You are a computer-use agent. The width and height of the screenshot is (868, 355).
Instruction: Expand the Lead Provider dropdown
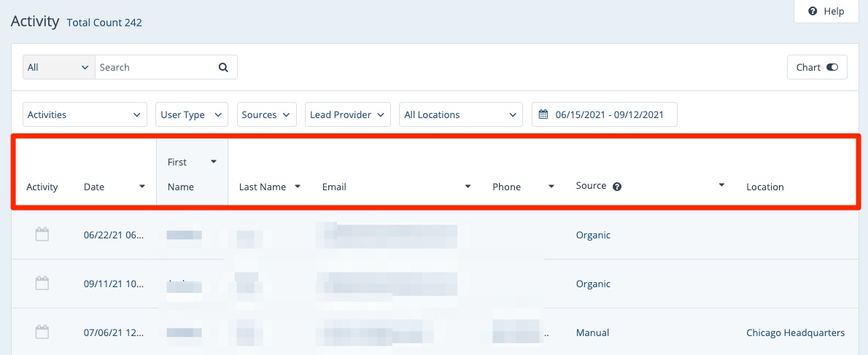(347, 114)
